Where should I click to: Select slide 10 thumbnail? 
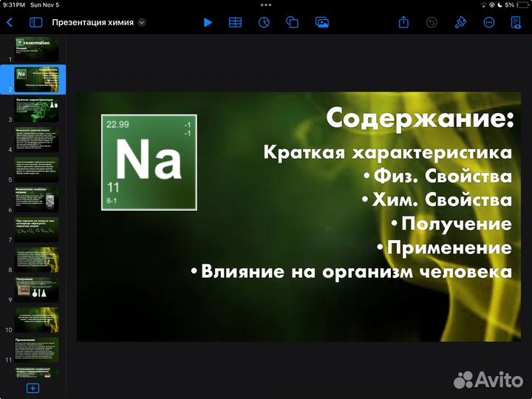point(37,320)
